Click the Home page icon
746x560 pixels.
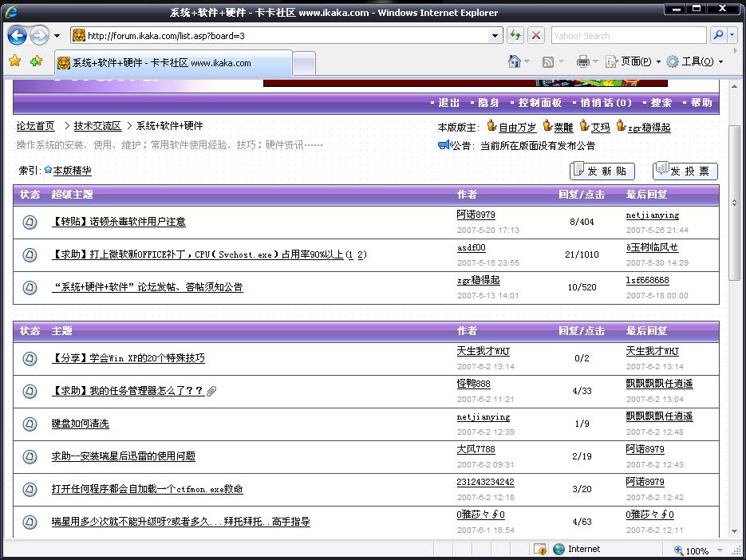(x=515, y=61)
